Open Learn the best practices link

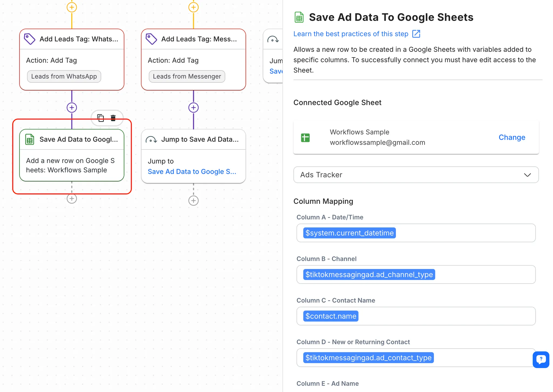[350, 34]
